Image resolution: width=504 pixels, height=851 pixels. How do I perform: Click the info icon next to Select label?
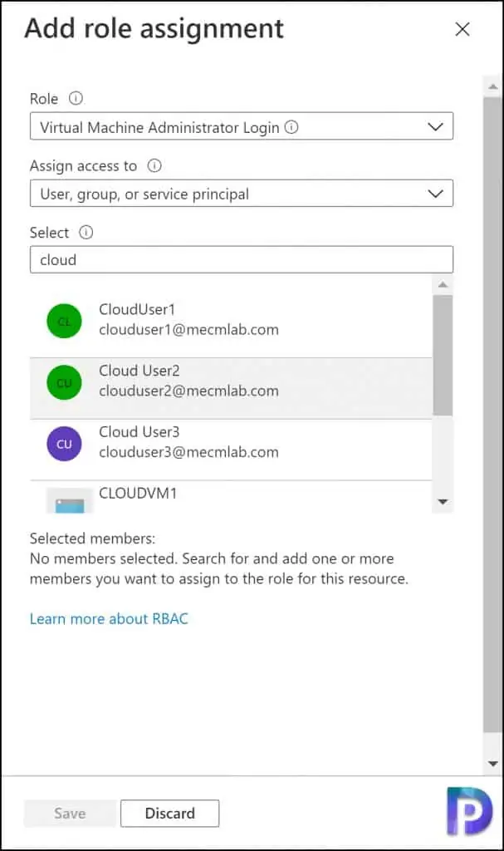pos(86,233)
